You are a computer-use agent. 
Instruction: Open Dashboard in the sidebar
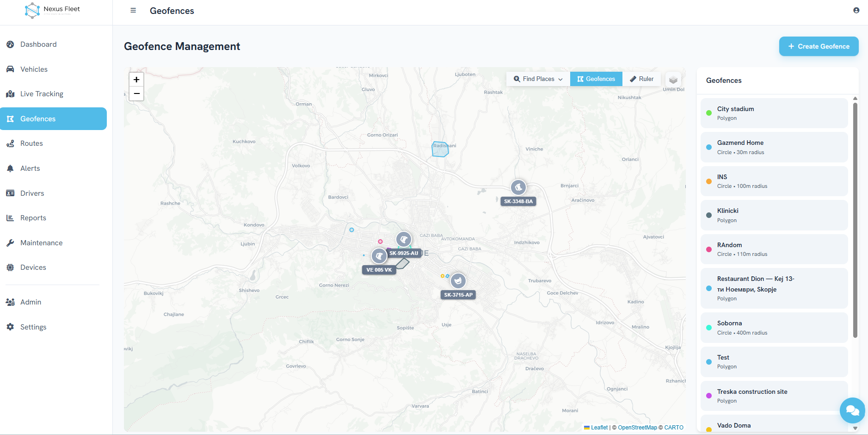click(x=53, y=44)
